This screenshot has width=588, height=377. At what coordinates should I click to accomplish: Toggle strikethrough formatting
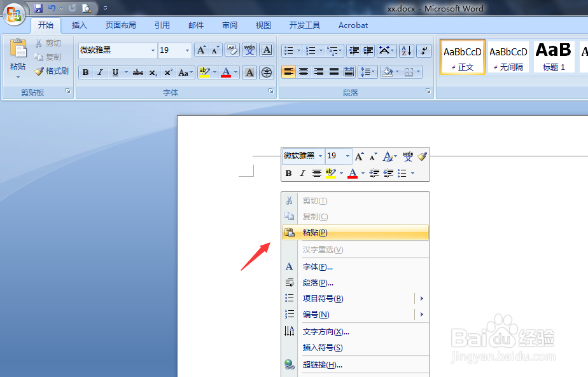137,72
